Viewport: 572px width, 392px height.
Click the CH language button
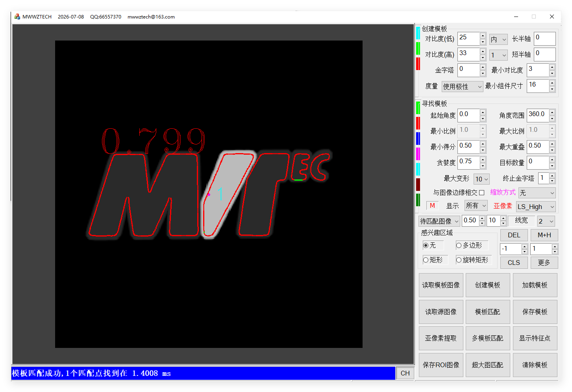(x=405, y=373)
